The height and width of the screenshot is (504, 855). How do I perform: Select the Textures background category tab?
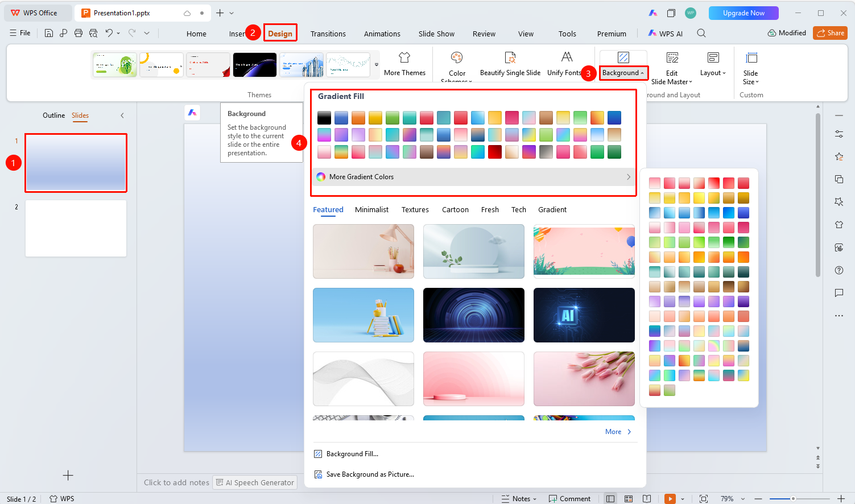pos(415,209)
